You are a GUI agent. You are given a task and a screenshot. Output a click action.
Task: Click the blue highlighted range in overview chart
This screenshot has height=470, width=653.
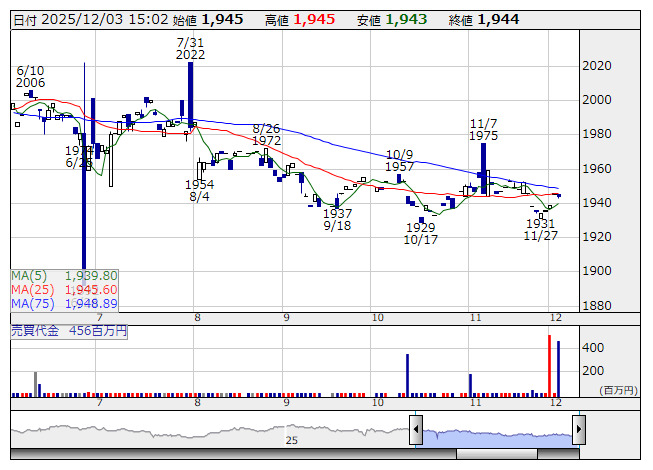497,432
